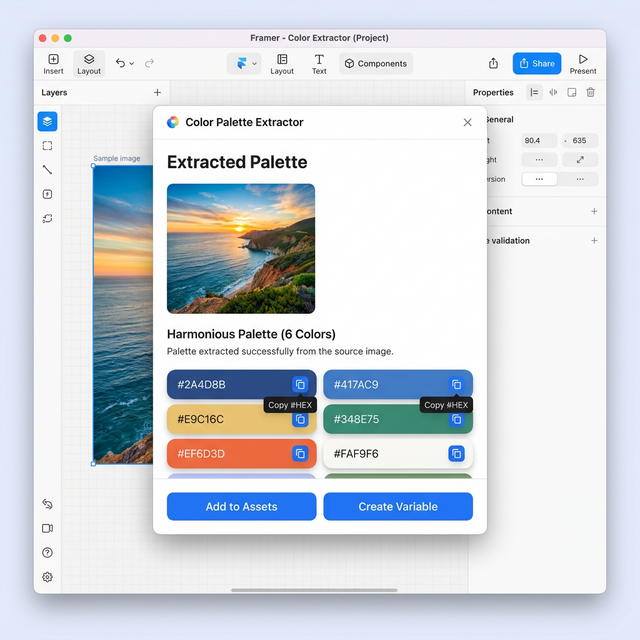
Task: Select the orange #EF6D3D color swatch
Action: (x=230, y=454)
